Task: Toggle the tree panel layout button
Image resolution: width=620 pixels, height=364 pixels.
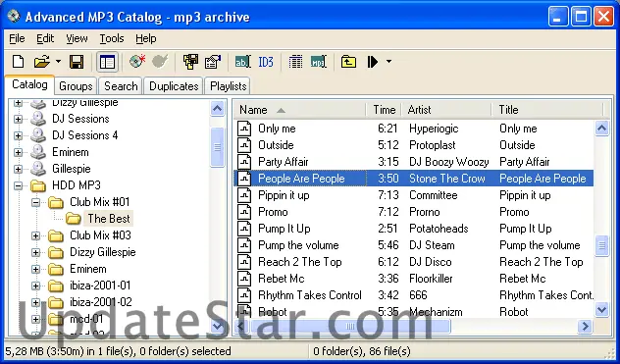Action: pos(107,62)
